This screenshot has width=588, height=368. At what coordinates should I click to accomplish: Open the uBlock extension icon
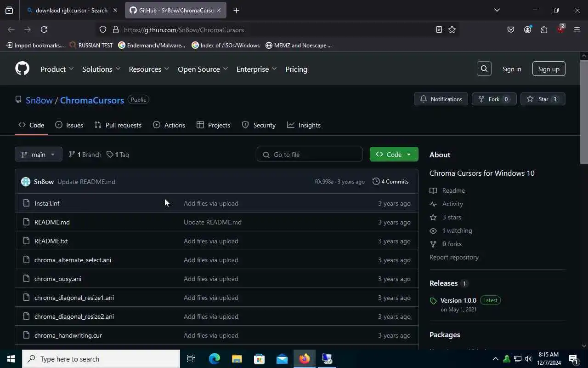click(560, 29)
